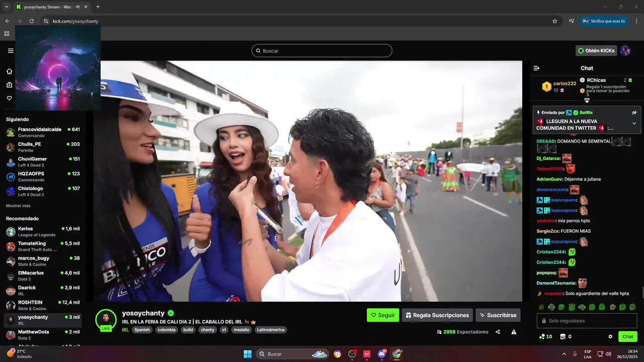View site information icon in address bar
This screenshot has width=644, height=362.
coord(45,21)
